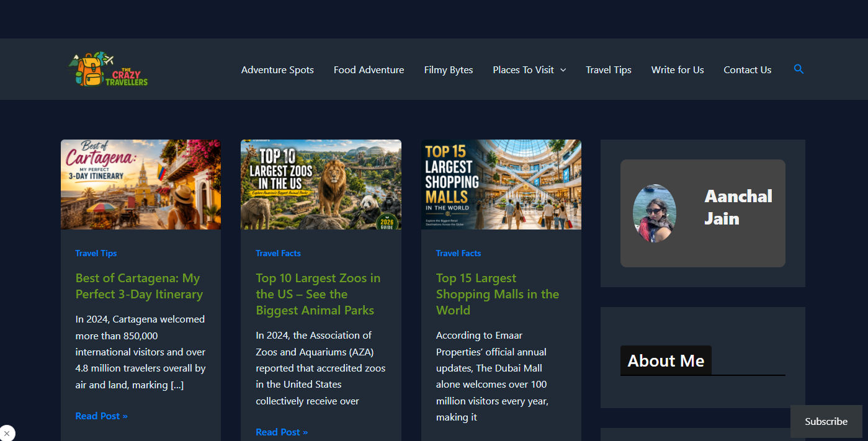Click Travel Tips category on Cartagena card
The image size is (868, 441).
(96, 253)
